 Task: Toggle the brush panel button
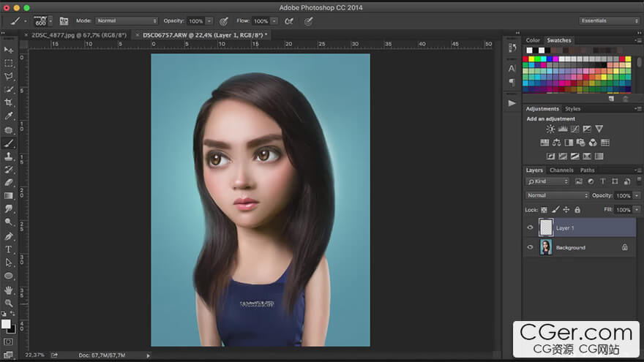[64, 21]
